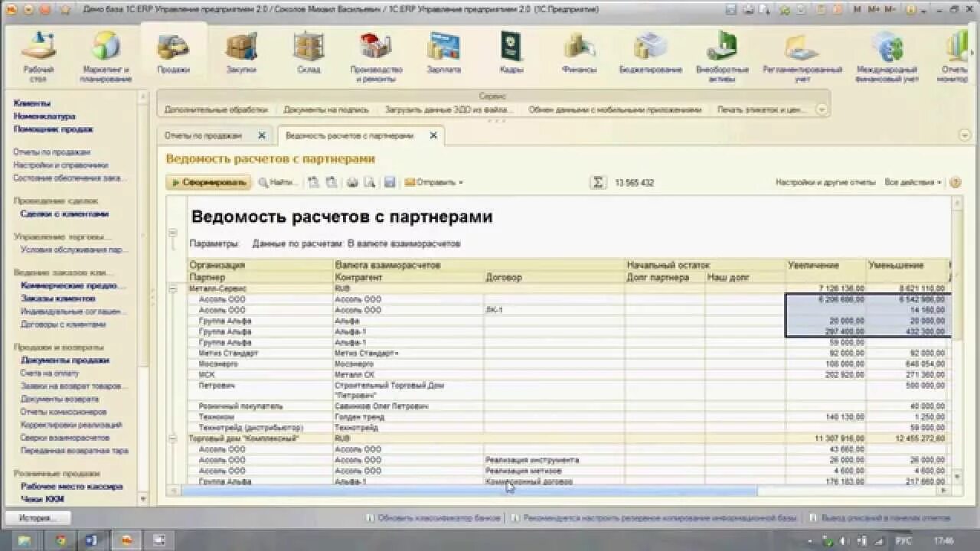The image size is (980, 551).
Task: Open the Отправить dropdown
Action: click(x=433, y=182)
